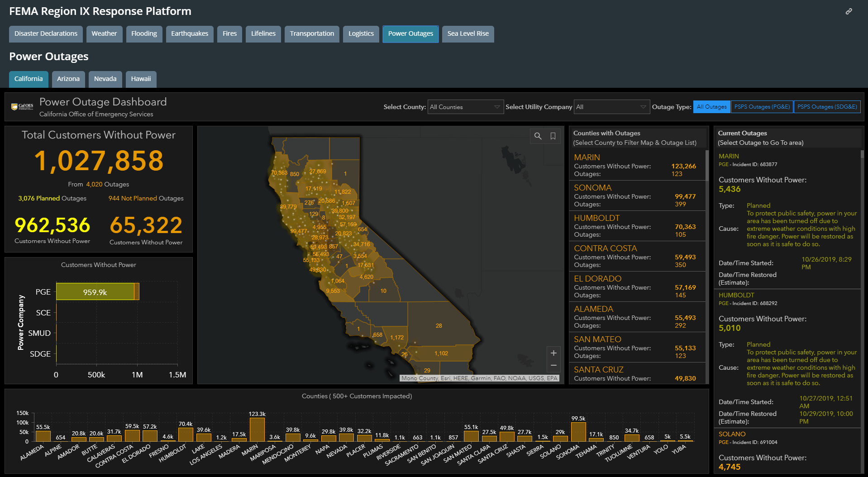Click the link icon at top right
The height and width of the screenshot is (477, 868).
coord(849,11)
